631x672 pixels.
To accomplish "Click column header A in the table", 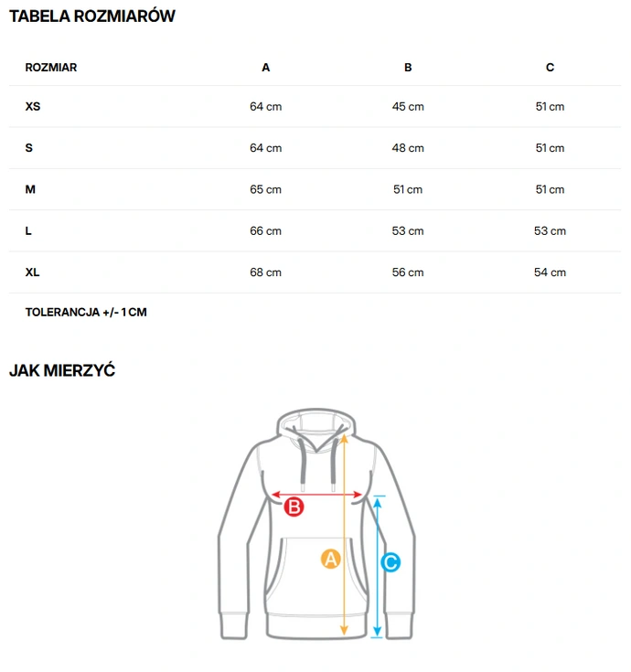I will pyautogui.click(x=266, y=68).
